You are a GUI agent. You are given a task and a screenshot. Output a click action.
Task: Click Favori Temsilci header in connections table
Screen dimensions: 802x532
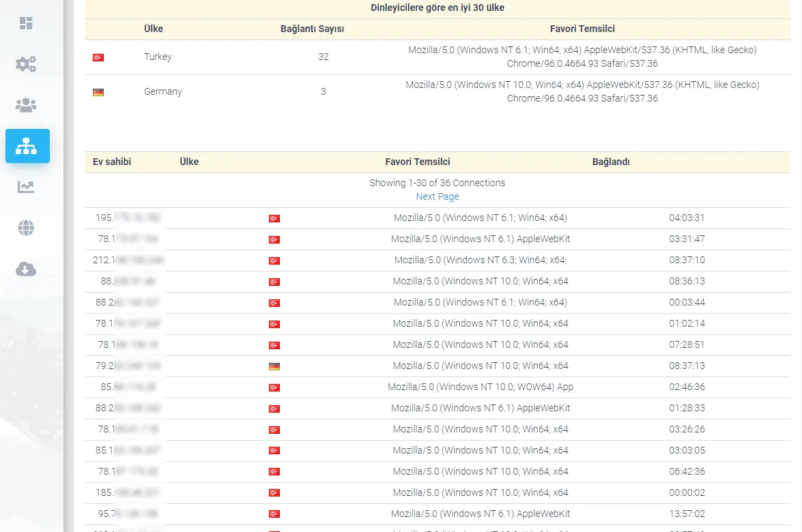(417, 162)
